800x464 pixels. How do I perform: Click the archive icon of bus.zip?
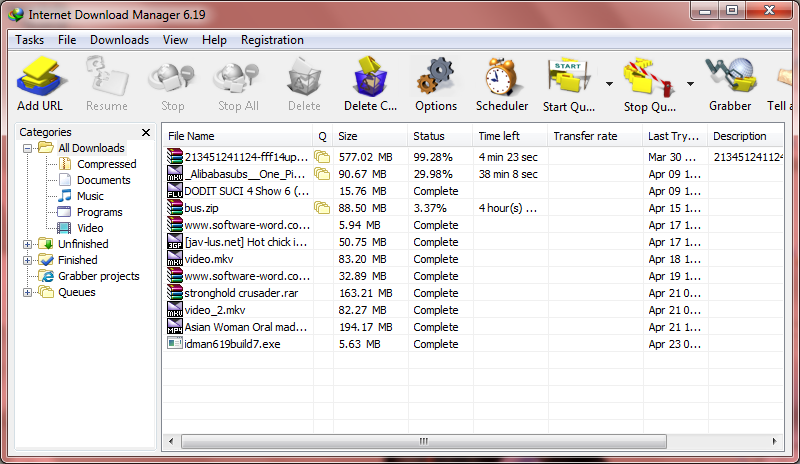tap(174, 208)
